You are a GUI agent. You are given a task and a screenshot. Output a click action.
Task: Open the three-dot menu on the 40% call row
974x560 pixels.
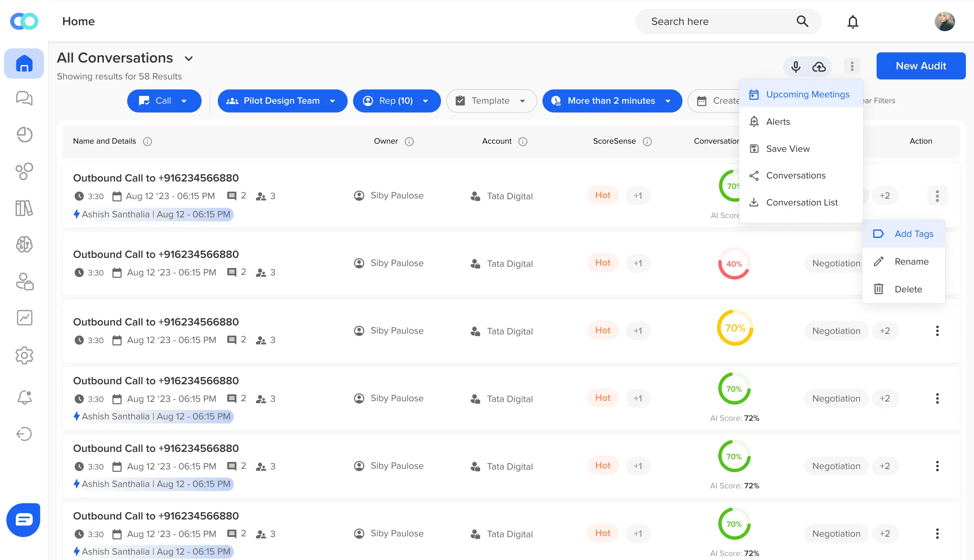point(937,263)
